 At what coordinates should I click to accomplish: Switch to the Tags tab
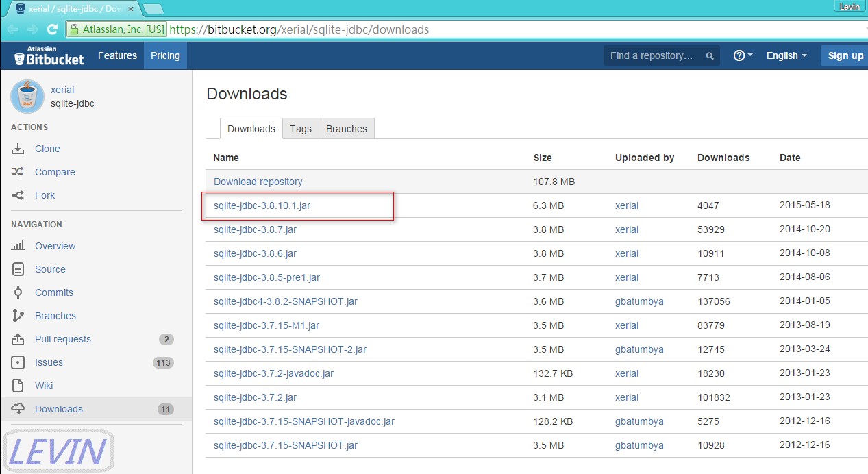point(300,129)
